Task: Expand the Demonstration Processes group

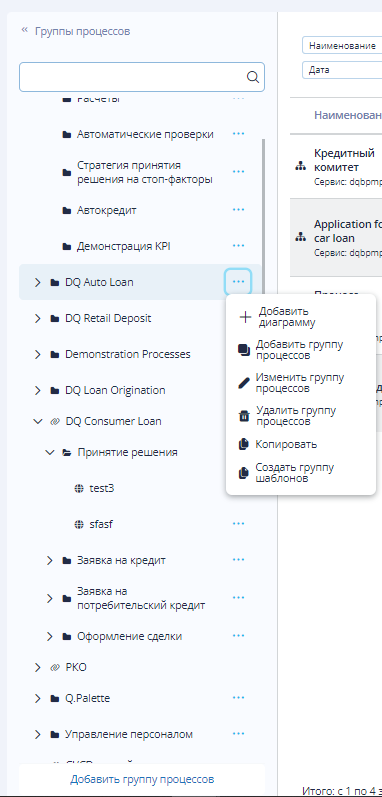Action: (37, 354)
